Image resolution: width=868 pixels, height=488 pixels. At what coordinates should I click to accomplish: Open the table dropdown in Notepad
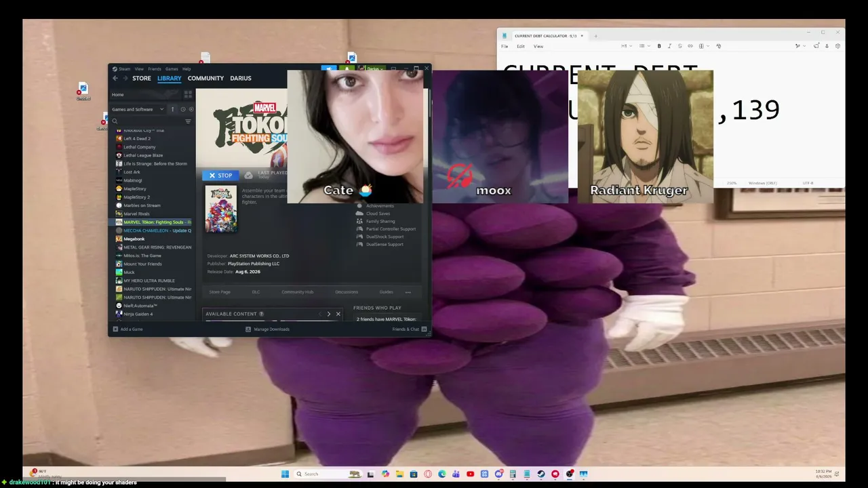coord(703,46)
